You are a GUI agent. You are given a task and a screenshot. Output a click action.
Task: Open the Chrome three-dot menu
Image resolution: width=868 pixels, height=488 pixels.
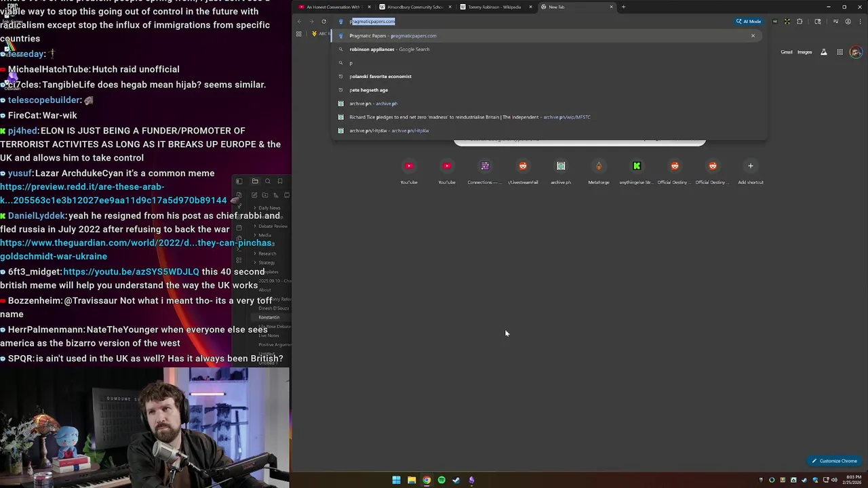tap(859, 21)
